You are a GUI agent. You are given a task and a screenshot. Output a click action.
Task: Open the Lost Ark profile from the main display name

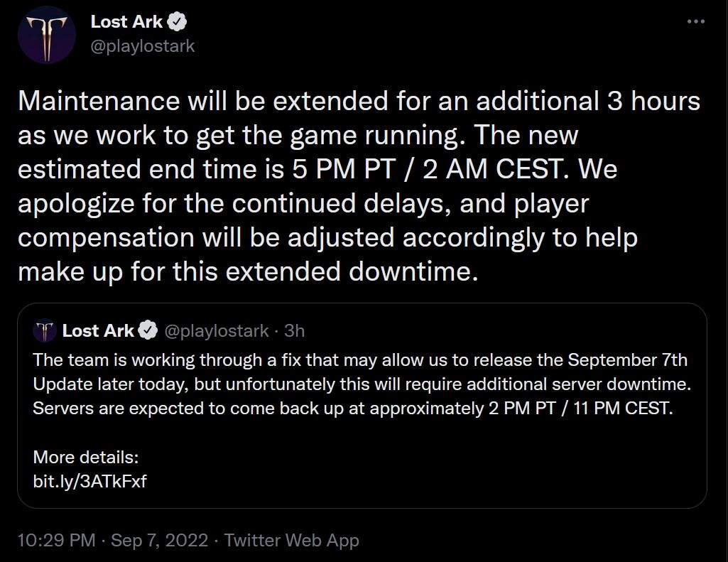coord(128,23)
